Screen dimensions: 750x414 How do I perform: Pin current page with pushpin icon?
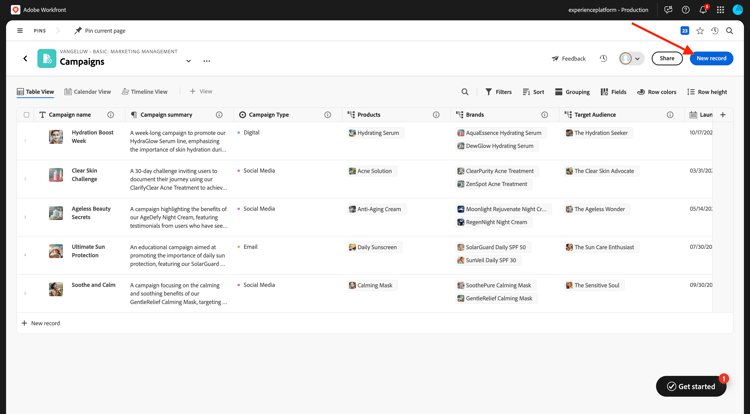[99, 31]
